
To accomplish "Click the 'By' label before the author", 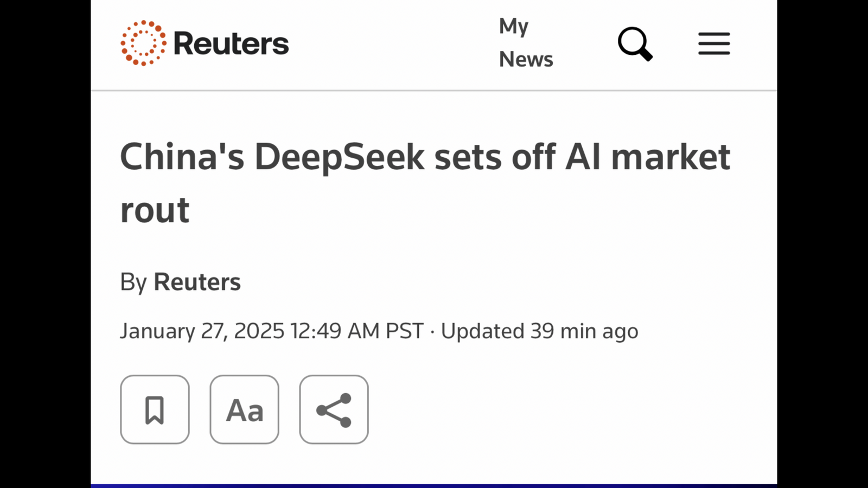I will pyautogui.click(x=133, y=282).
